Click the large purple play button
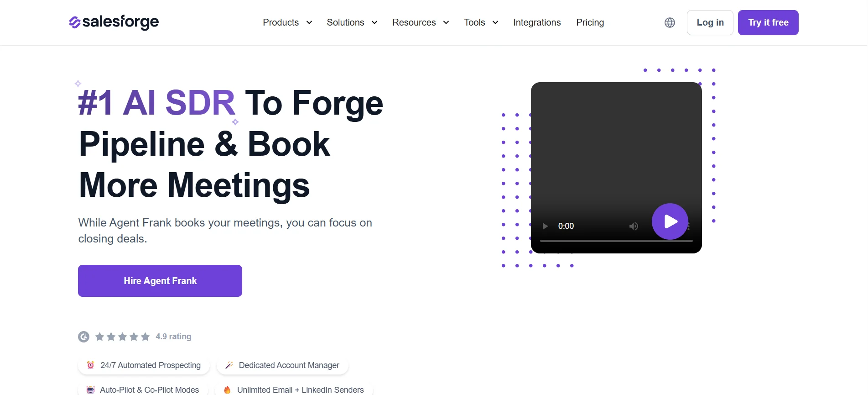The image size is (868, 395). pyautogui.click(x=670, y=221)
